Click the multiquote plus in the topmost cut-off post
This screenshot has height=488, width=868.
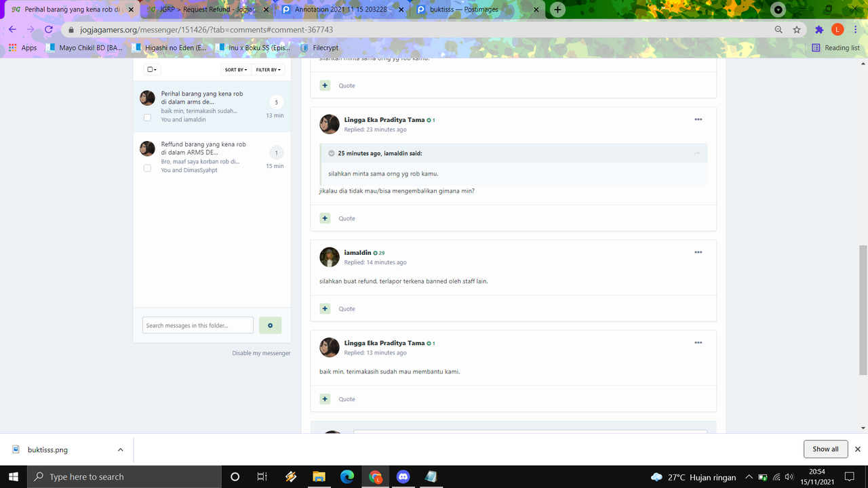click(325, 85)
